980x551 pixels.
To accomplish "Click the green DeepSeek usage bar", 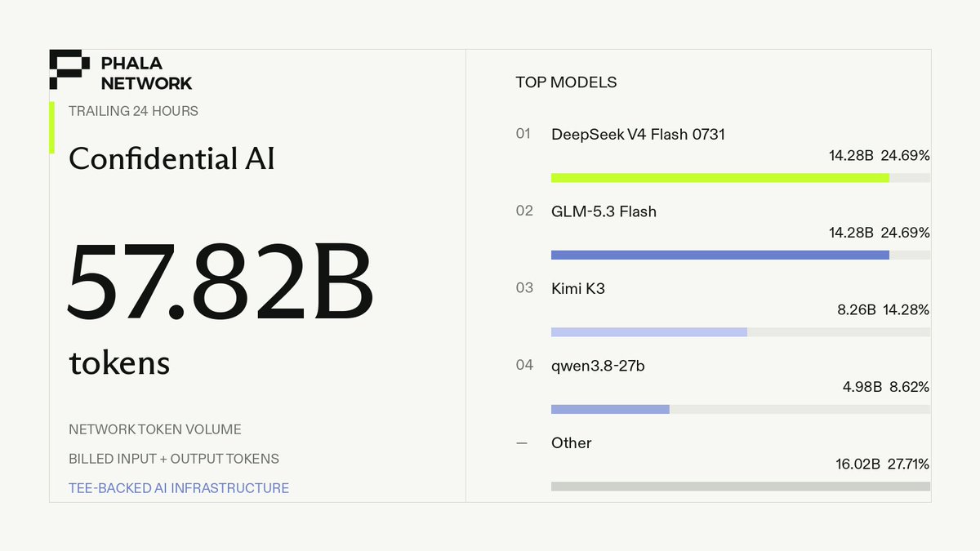I will pos(720,177).
